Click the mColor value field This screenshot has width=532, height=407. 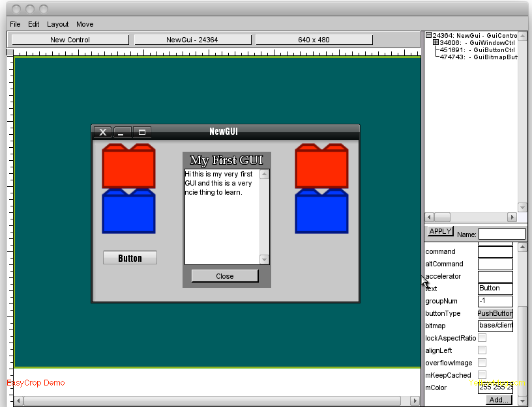pyautogui.click(x=495, y=388)
